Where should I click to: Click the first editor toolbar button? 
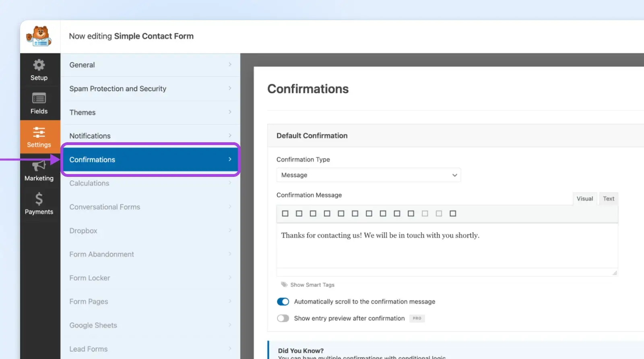285,214
